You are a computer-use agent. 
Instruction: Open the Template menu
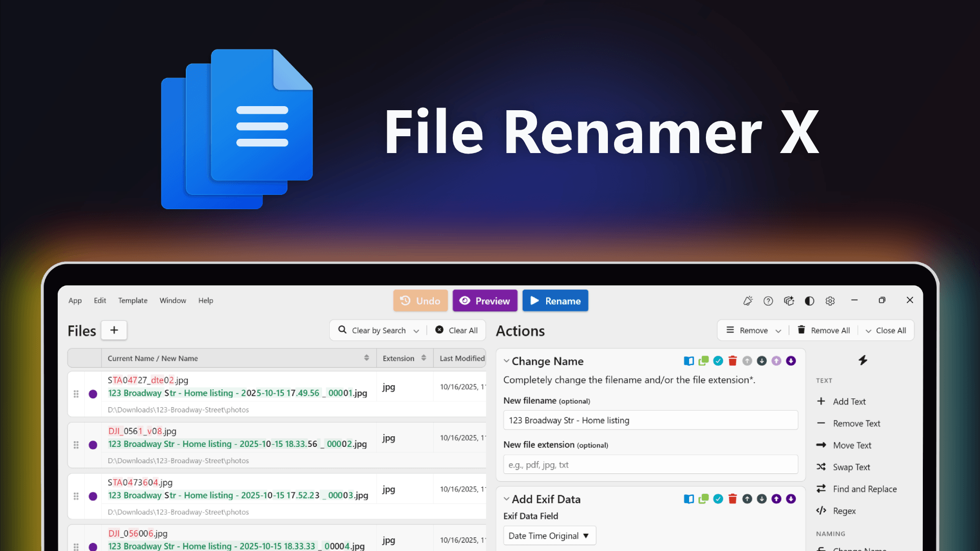tap(133, 300)
